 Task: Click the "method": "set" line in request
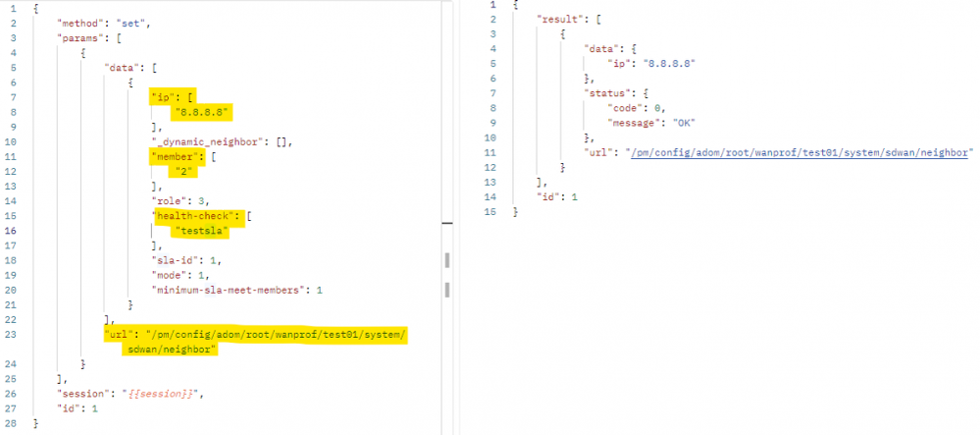[104, 24]
